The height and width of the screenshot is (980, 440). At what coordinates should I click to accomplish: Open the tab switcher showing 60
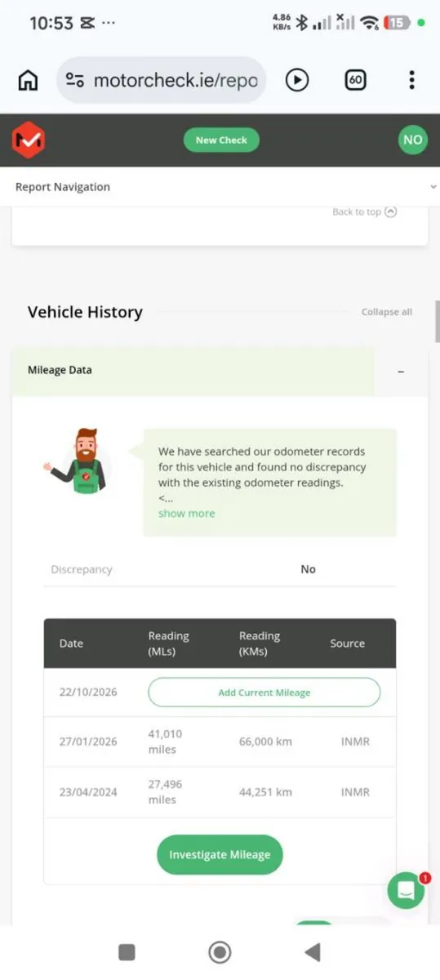(355, 80)
